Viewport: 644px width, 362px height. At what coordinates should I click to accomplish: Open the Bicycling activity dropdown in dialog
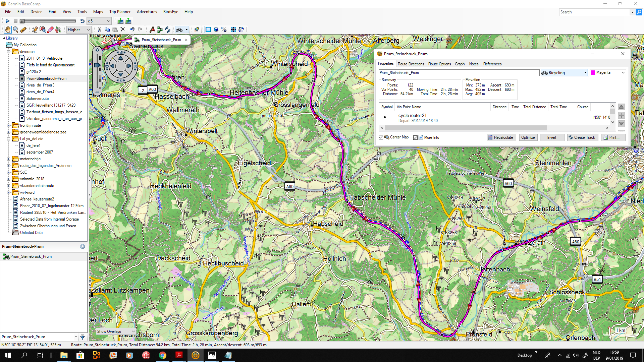pyautogui.click(x=564, y=73)
